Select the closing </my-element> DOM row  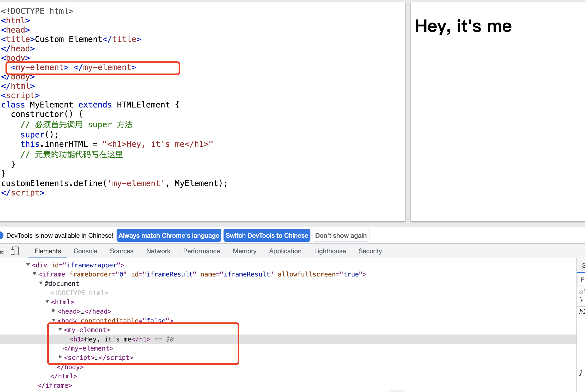click(88, 348)
